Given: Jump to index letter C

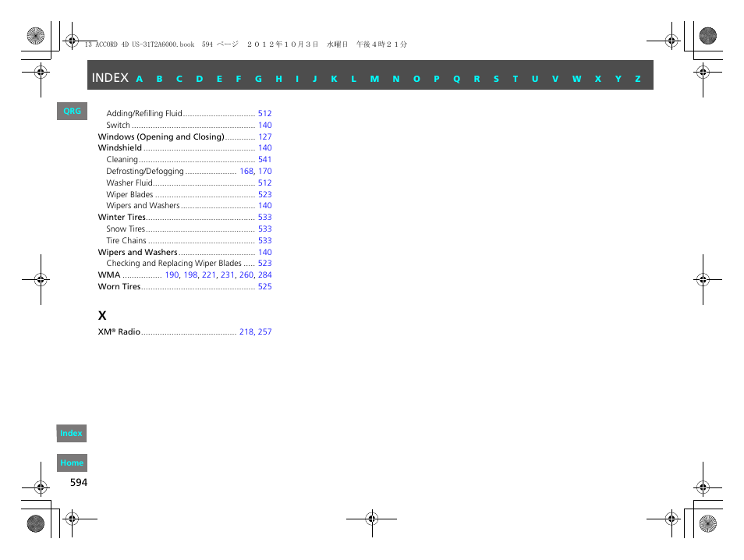Looking at the screenshot, I should (x=179, y=79).
